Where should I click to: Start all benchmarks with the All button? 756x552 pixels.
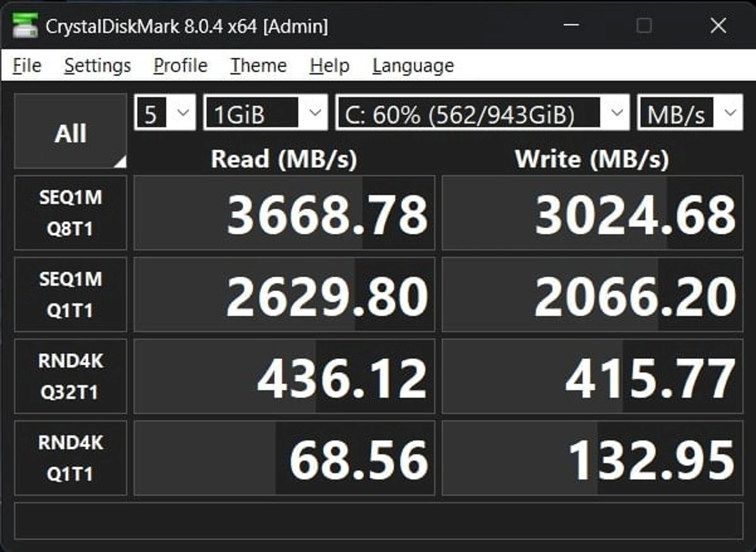click(70, 131)
